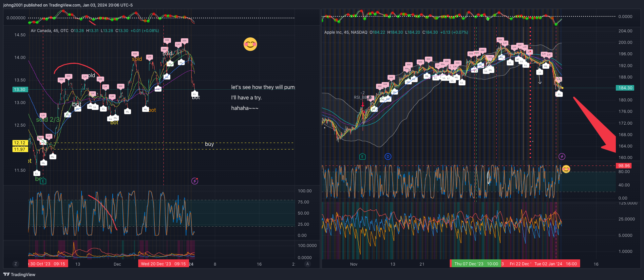Viewport: 644px width, 280px height.
Task: Toggle the A auto-scale button on Air Canada chart
Action: (307, 264)
